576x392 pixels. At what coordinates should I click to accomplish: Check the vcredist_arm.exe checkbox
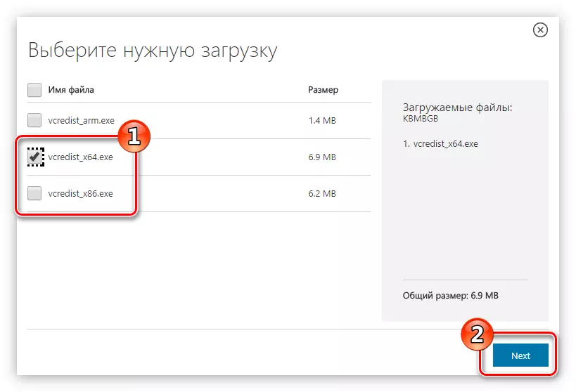(x=34, y=120)
